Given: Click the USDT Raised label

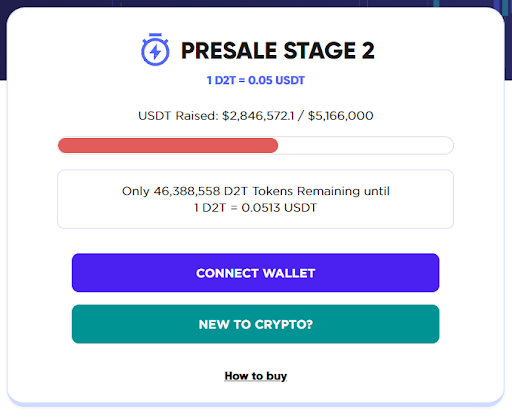Looking at the screenshot, I should [x=178, y=116].
